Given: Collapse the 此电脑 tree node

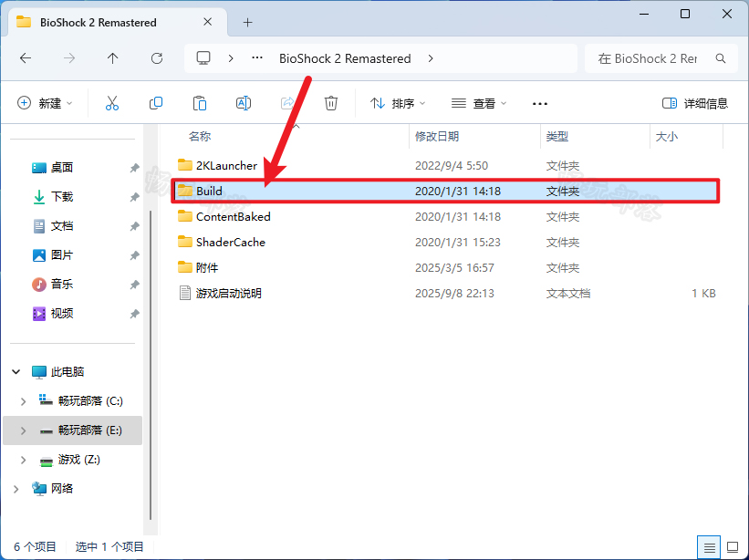Looking at the screenshot, I should (16, 371).
